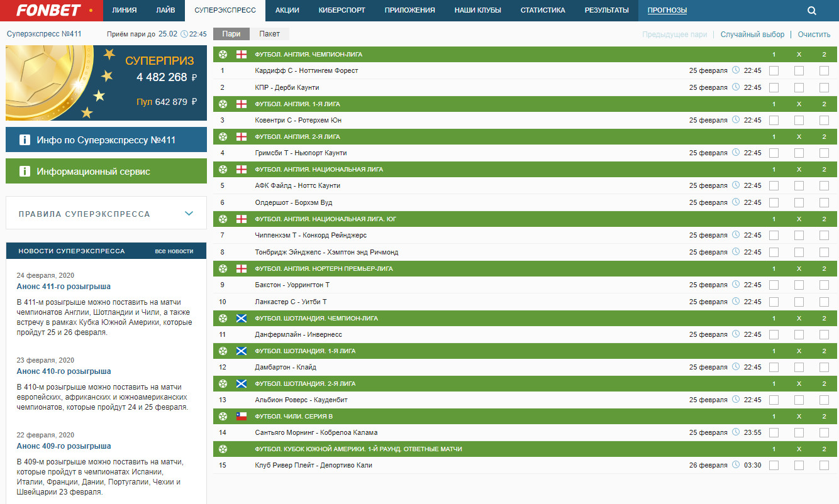Click the clock icon in the Клуб Ривер Плейт row

point(736,465)
